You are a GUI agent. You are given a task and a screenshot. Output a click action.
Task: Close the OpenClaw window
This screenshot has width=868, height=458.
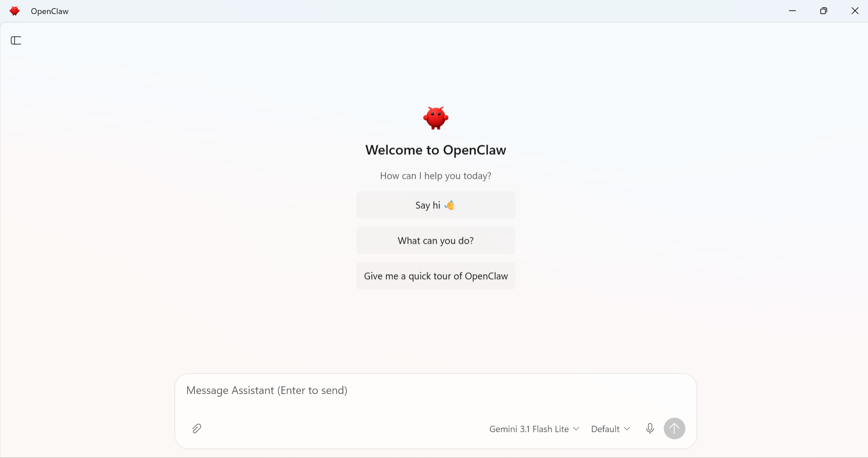855,11
